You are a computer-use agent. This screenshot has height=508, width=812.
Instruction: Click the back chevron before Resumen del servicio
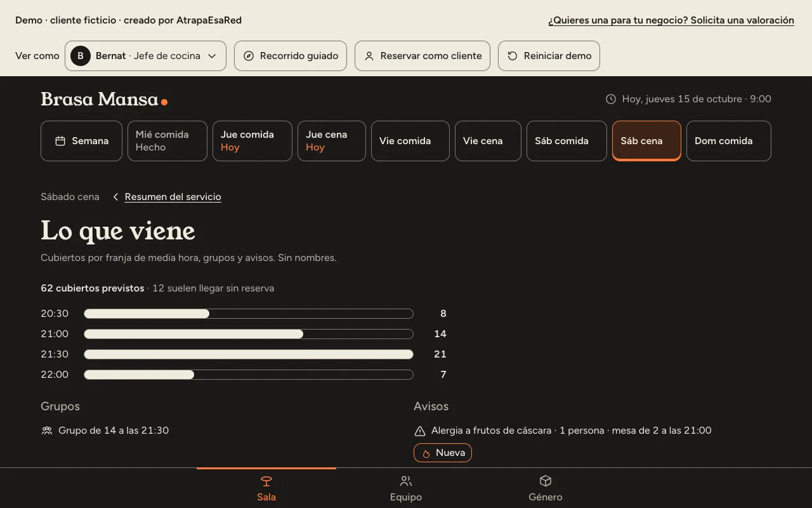115,197
